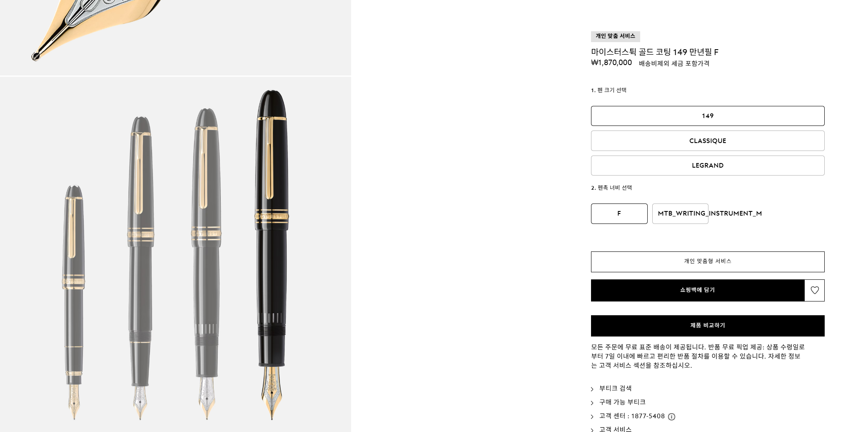The width and height of the screenshot is (868, 432).
Task: Click chevron beside 부티크 검색
Action: [x=592, y=389]
